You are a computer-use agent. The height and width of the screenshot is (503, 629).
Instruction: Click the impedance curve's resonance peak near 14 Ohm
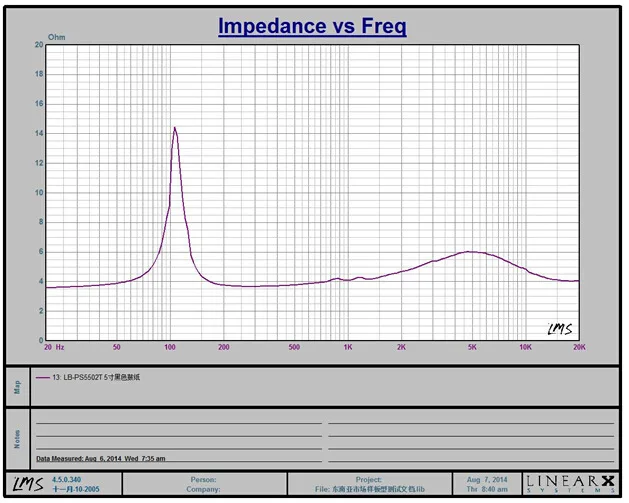point(174,128)
